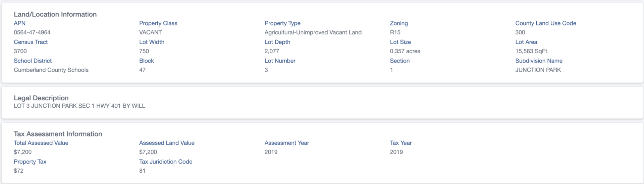644x184 pixels.
Task: Click the APN field label
Action: click(19, 23)
